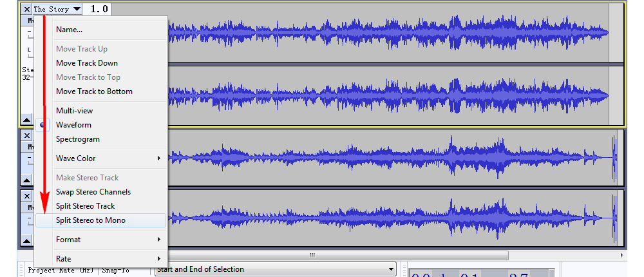
Task: Choose Name... from the track menu
Action: pyautogui.click(x=100, y=30)
